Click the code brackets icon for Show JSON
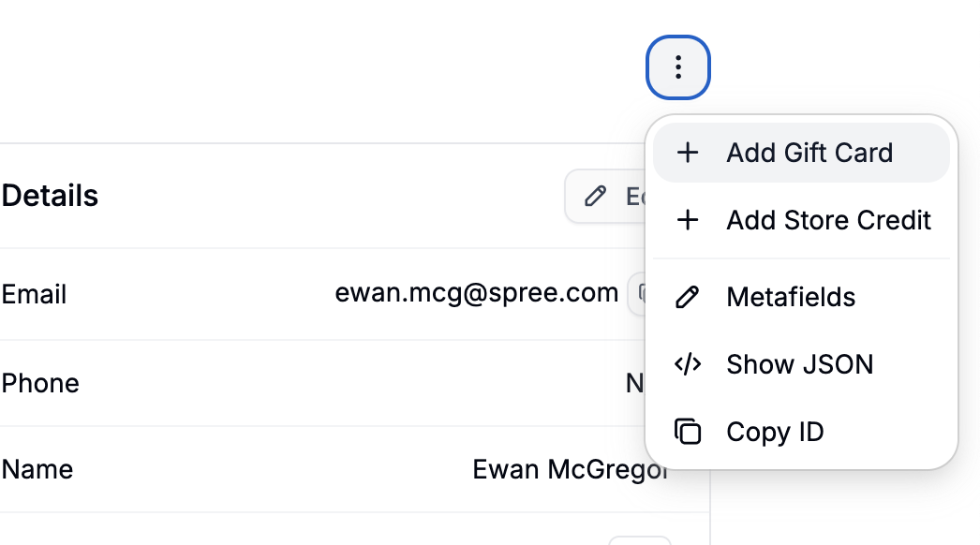Screen dimensions: 980x545 point(688,364)
